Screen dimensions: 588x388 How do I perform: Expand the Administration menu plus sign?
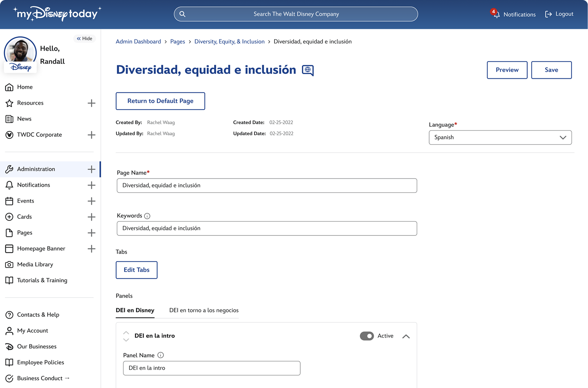coord(92,169)
